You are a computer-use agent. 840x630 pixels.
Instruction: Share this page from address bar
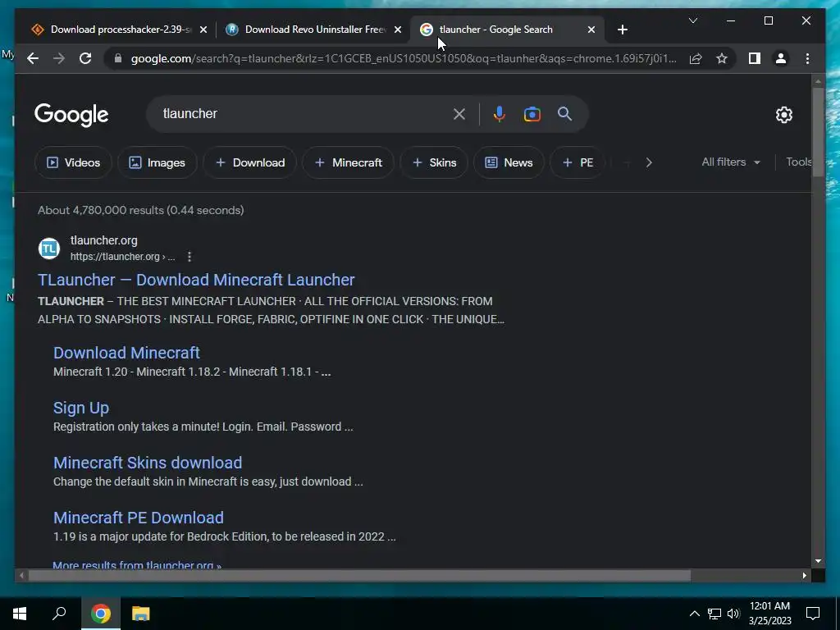(696, 58)
